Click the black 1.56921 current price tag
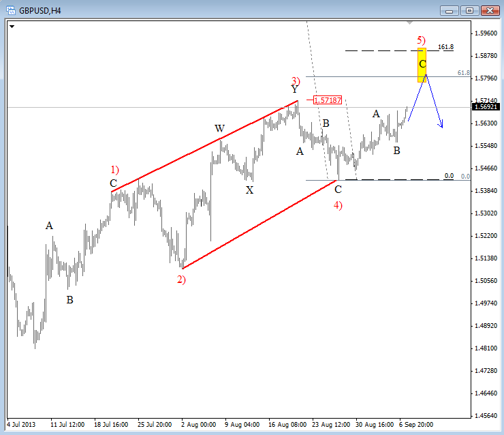504x435 pixels. [x=485, y=106]
